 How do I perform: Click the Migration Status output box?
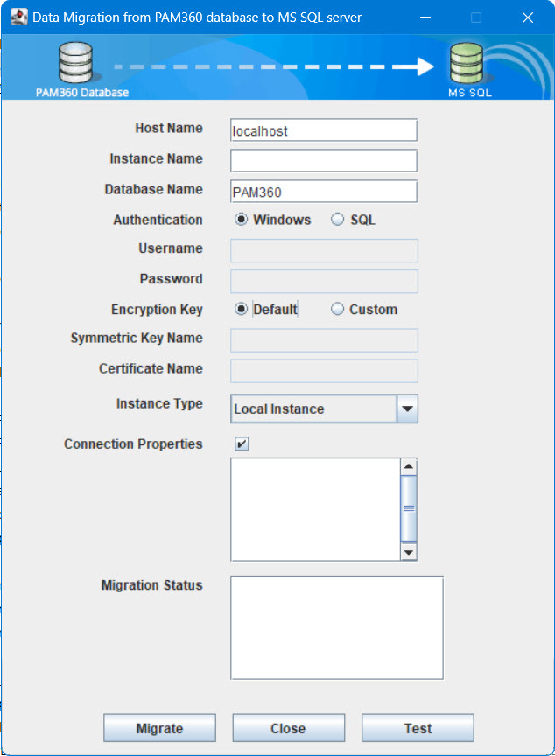tap(336, 627)
